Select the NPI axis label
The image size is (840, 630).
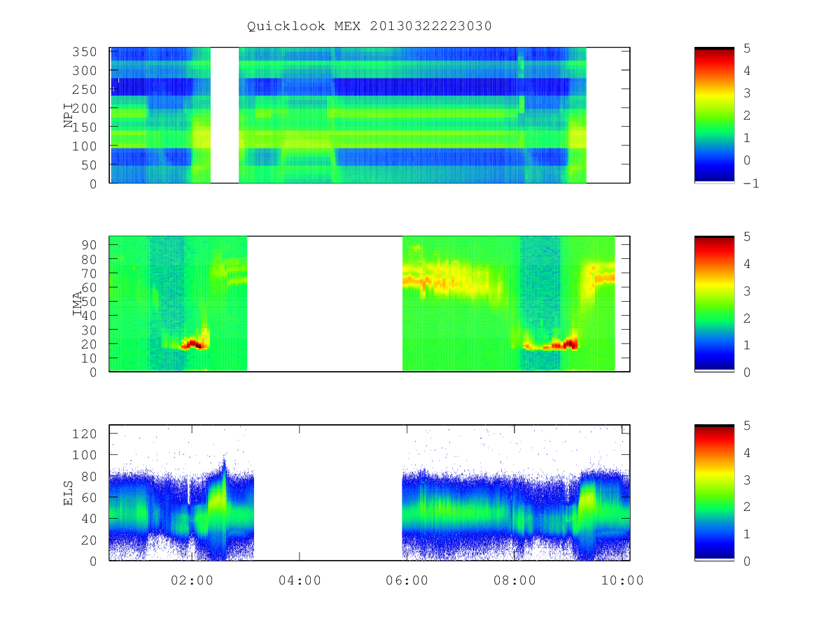click(x=69, y=115)
